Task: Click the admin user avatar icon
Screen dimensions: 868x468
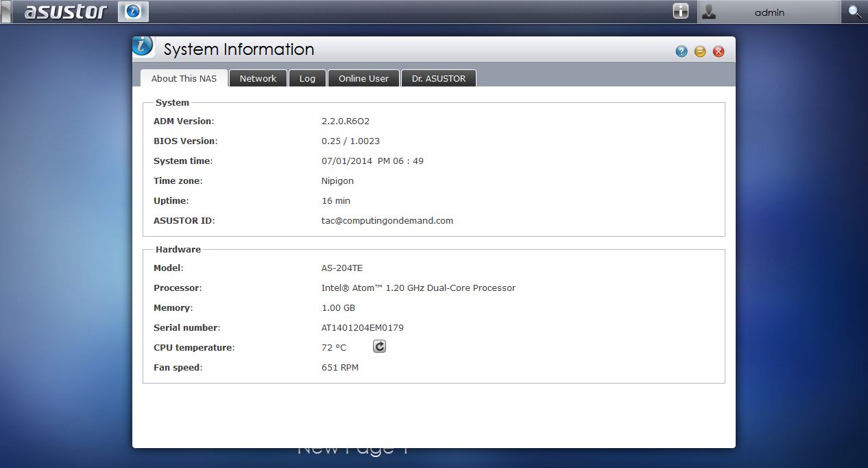Action: click(709, 12)
